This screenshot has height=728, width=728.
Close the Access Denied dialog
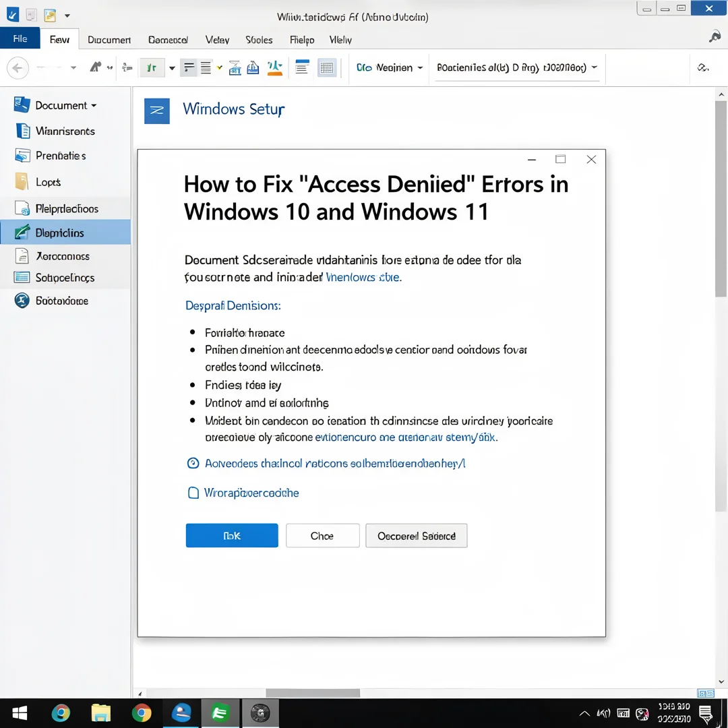point(591,160)
